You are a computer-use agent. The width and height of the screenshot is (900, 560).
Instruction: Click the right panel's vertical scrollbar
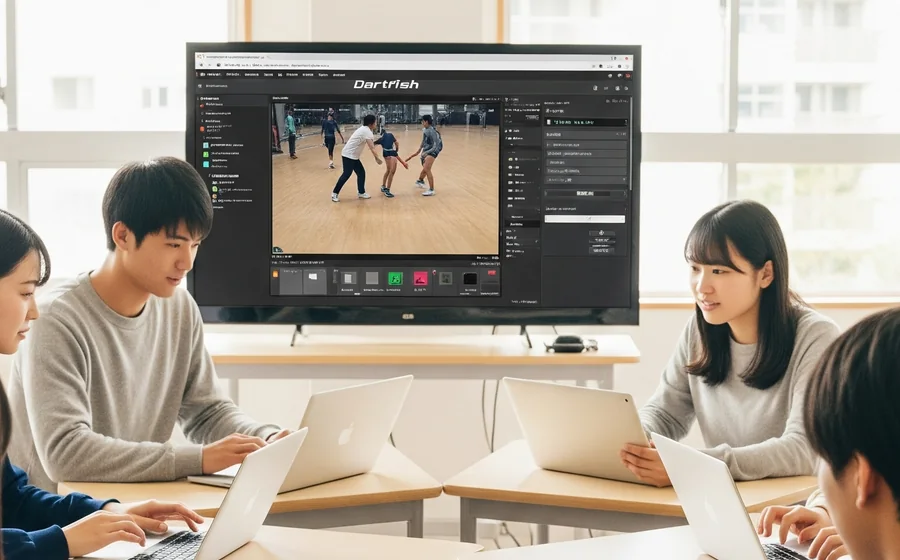[630, 143]
